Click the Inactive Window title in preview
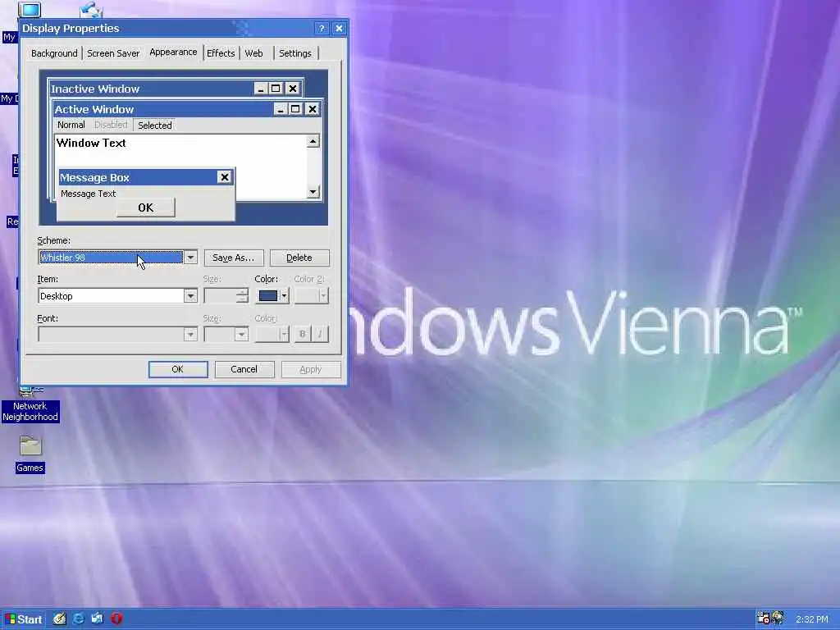This screenshot has width=840, height=630. [x=95, y=89]
